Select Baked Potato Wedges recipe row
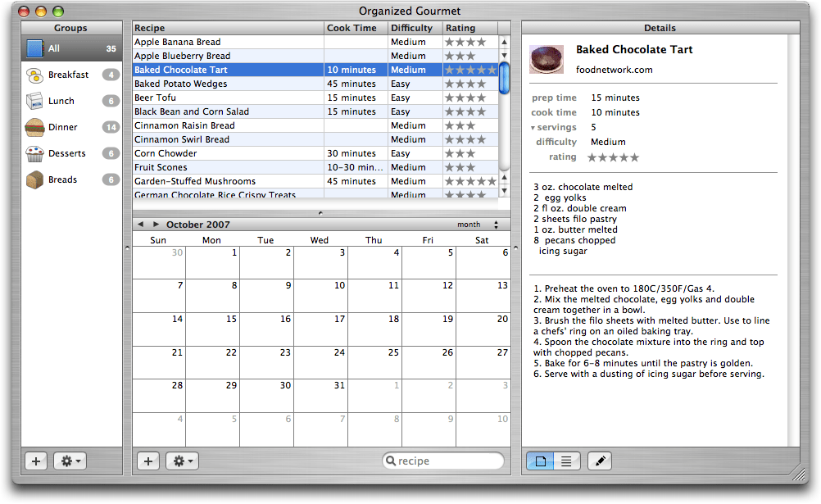821x504 pixels. 315,84
